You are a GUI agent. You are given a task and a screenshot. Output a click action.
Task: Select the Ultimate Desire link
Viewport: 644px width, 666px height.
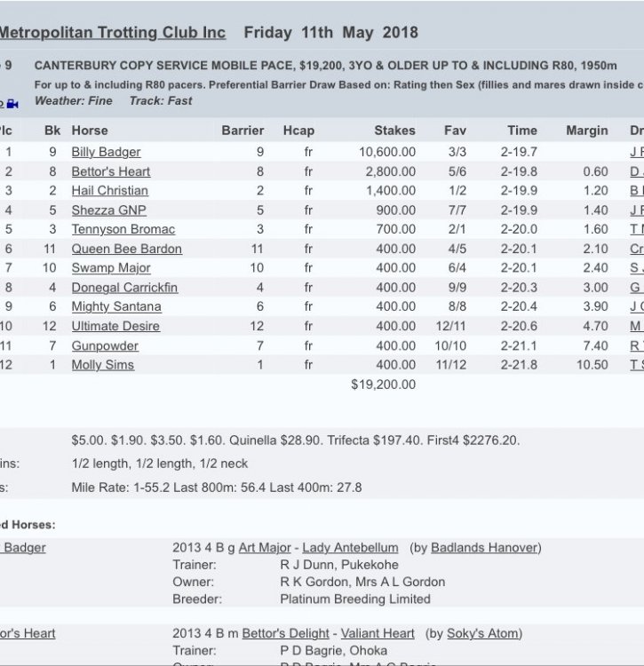click(x=115, y=326)
